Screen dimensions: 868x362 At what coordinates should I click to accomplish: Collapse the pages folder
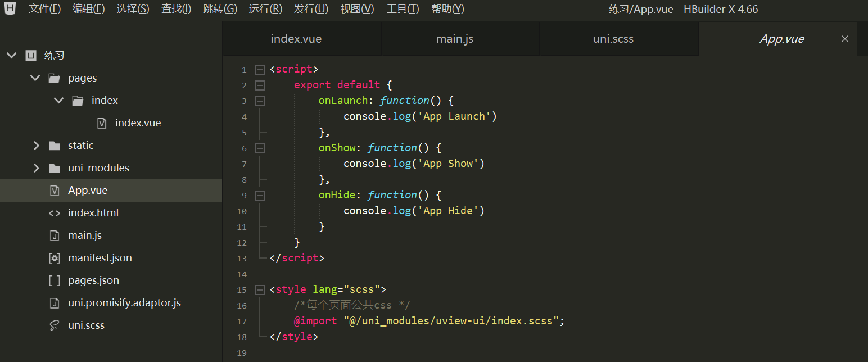[35, 78]
